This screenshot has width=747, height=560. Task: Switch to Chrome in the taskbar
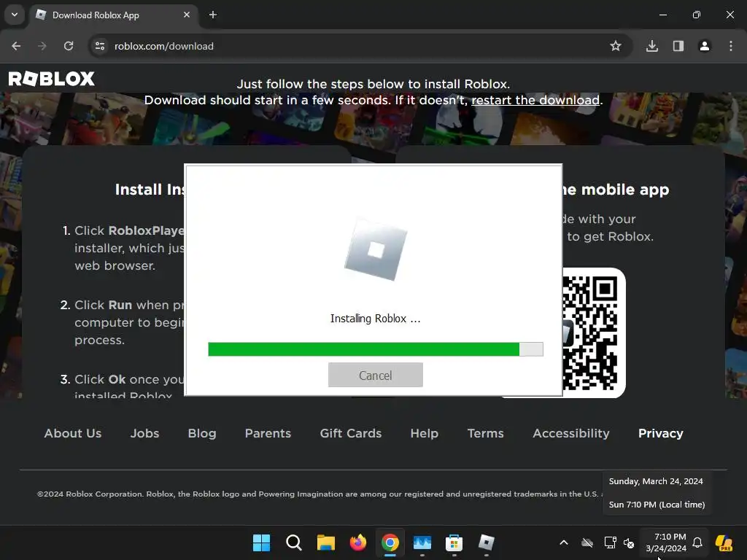coord(390,542)
